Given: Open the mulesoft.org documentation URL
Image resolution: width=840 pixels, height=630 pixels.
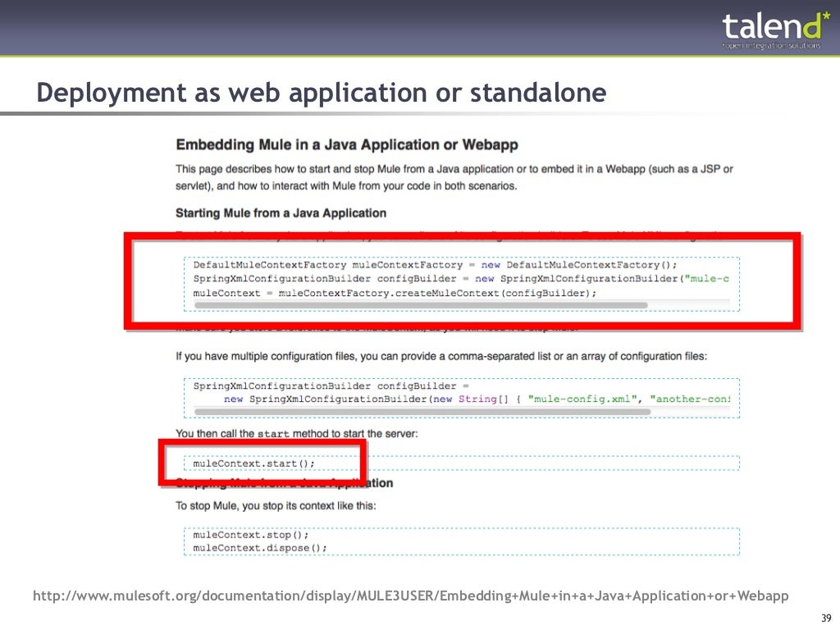Looking at the screenshot, I should [x=411, y=596].
